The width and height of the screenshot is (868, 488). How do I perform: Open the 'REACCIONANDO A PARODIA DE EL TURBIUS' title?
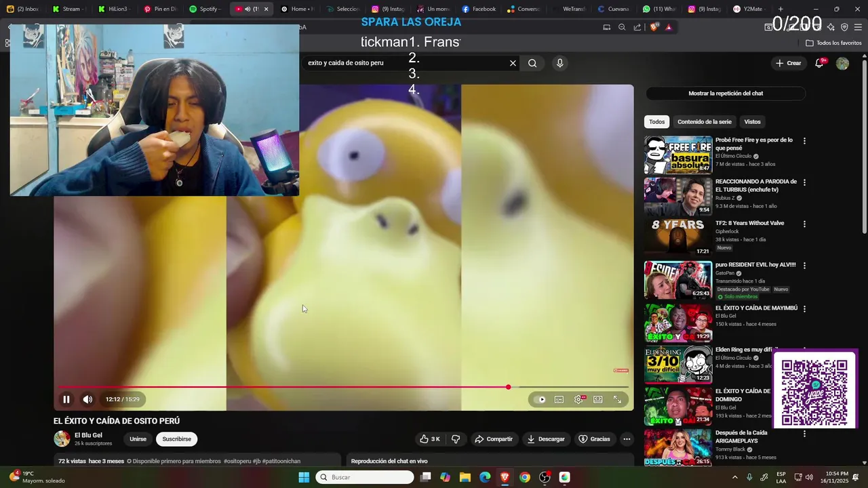coord(756,186)
